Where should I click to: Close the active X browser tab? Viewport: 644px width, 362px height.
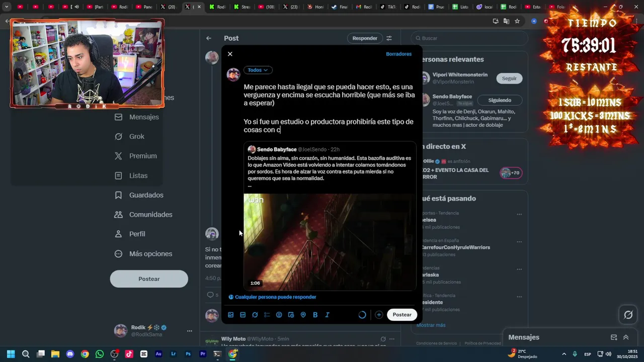coord(199,7)
